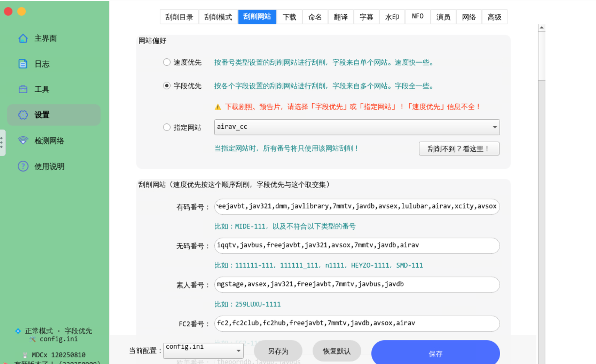This screenshot has width=596, height=364.
Task: Open the wifi icon 检测网络
Action: coord(23,141)
